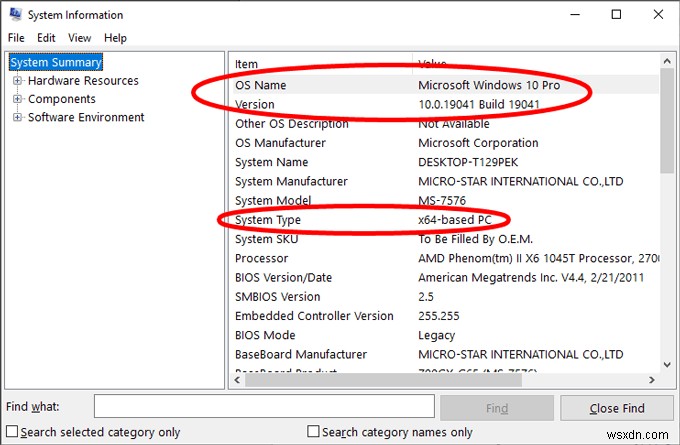This screenshot has height=445, width=680.
Task: Click DESKTOP-T129PEK value
Action: point(468,162)
